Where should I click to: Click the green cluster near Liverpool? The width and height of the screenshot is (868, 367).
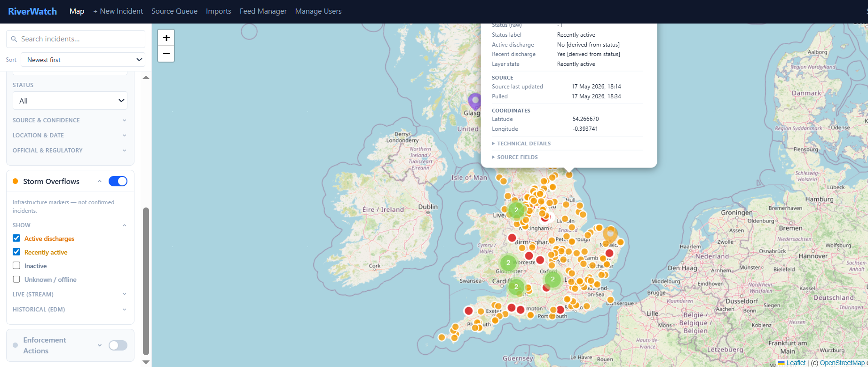[516, 210]
